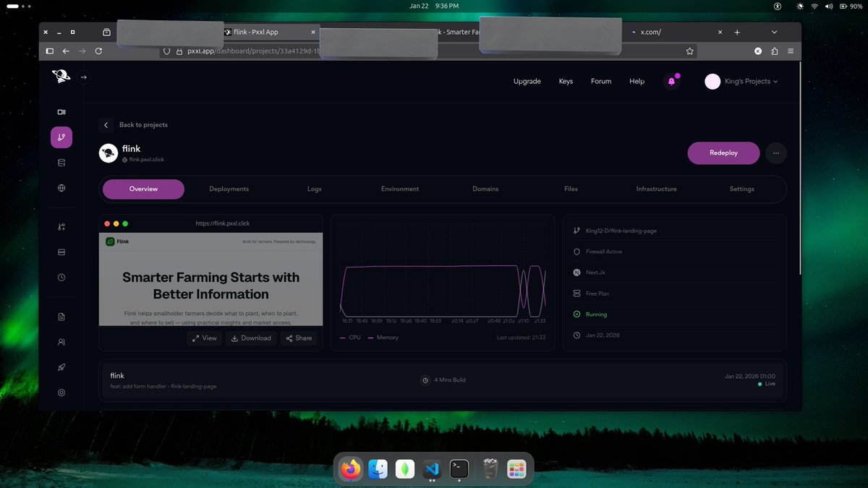Open the Terminal from the dock

tap(461, 469)
